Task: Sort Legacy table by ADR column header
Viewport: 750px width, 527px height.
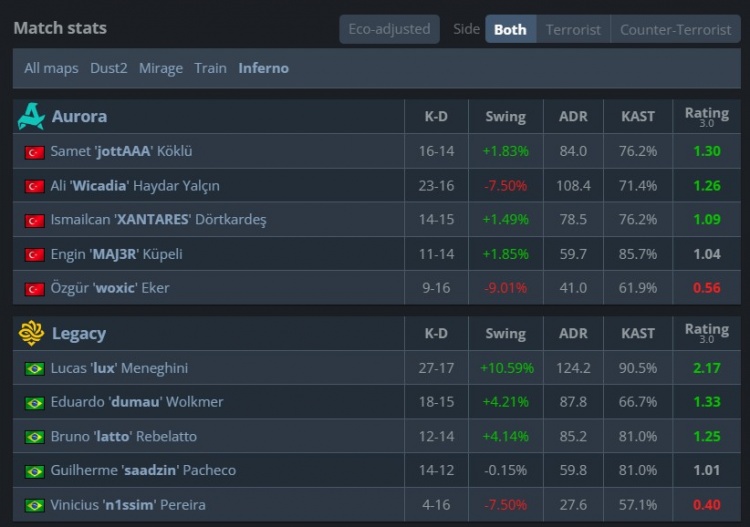Action: [x=573, y=333]
